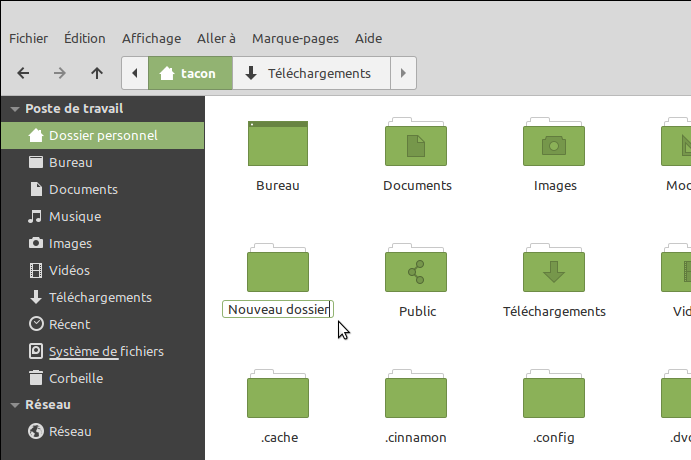Screen dimensions: 691x460
Task: Open Corbeille in the sidebar
Action: coord(76,378)
